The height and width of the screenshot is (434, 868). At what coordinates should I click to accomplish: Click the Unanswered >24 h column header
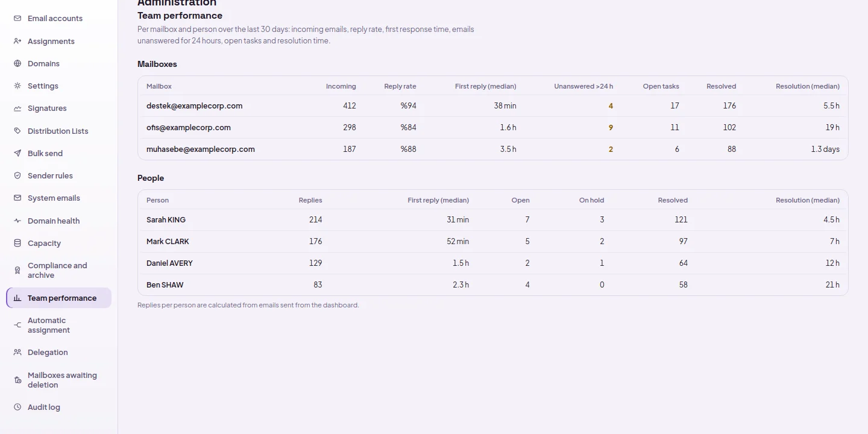point(583,86)
